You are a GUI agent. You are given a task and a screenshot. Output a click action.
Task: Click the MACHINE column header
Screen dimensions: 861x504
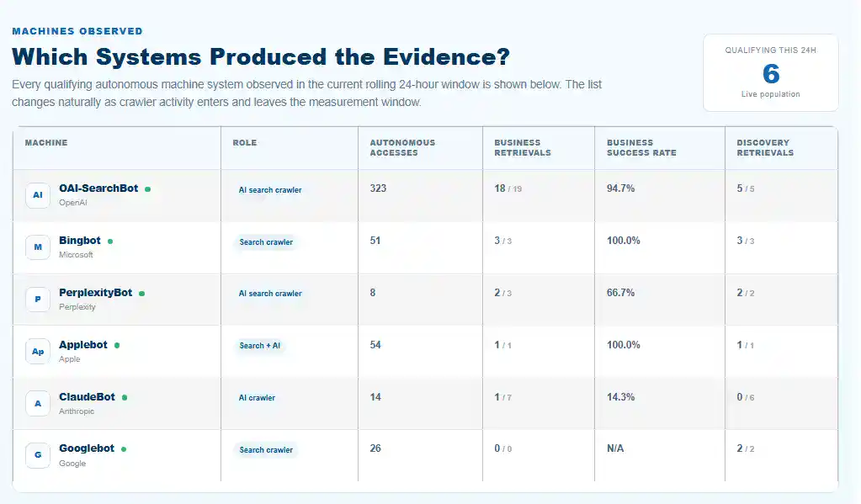click(46, 143)
